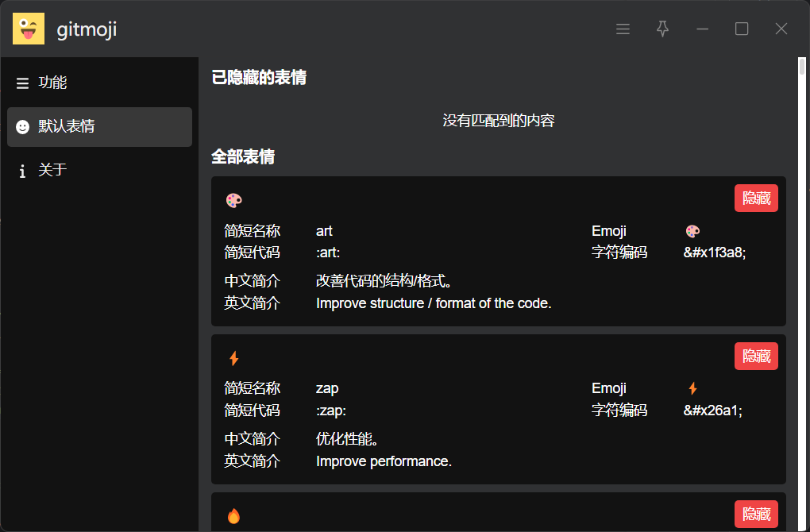Click the 'Improve performance.' text

[384, 461]
